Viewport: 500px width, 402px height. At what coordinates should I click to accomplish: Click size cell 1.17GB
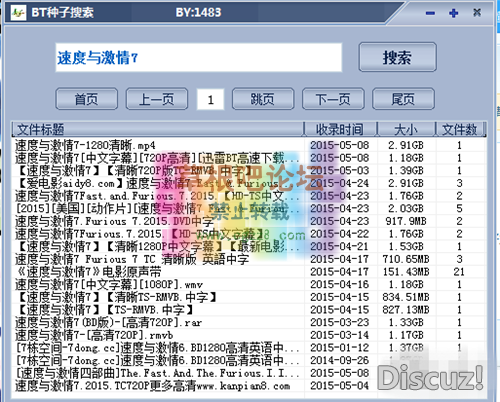[x=406, y=335]
